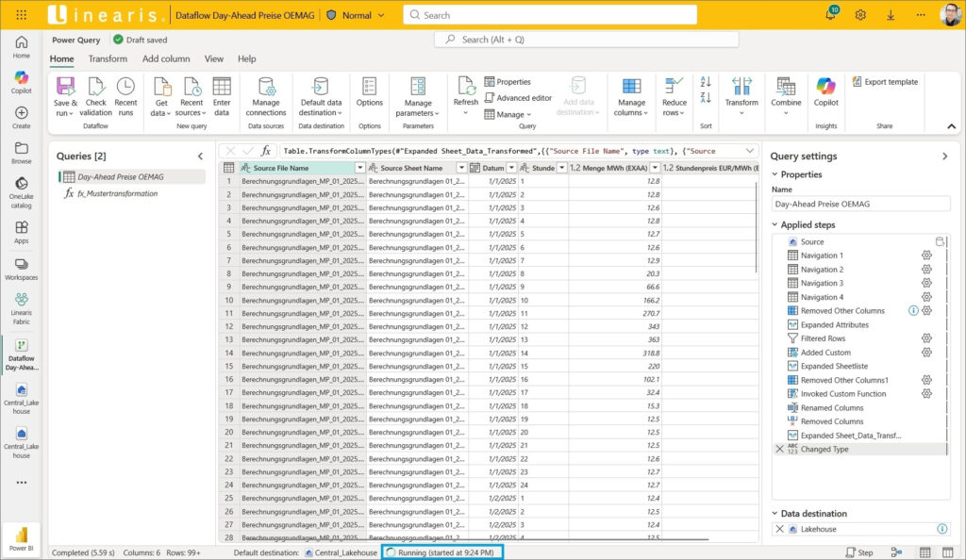
Task: Click settings gear for Filtered Rows step
Action: coord(926,338)
